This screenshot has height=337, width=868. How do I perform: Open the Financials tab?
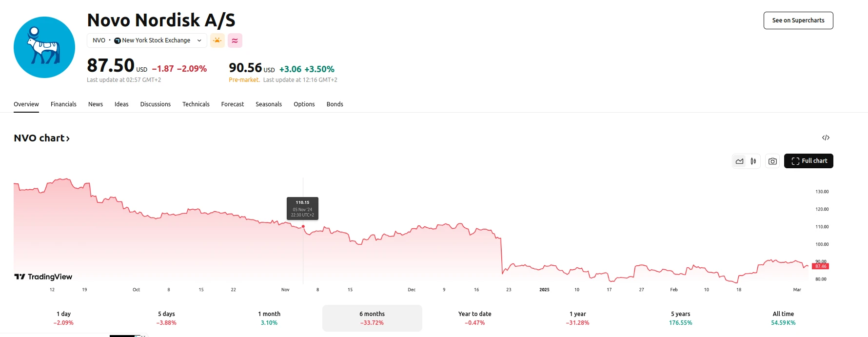point(63,104)
